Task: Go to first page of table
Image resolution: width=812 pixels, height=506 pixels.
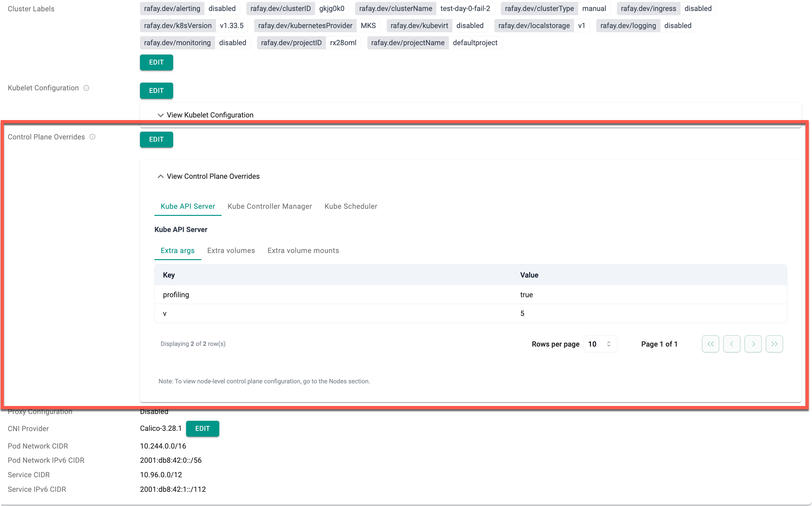Action: (x=710, y=344)
